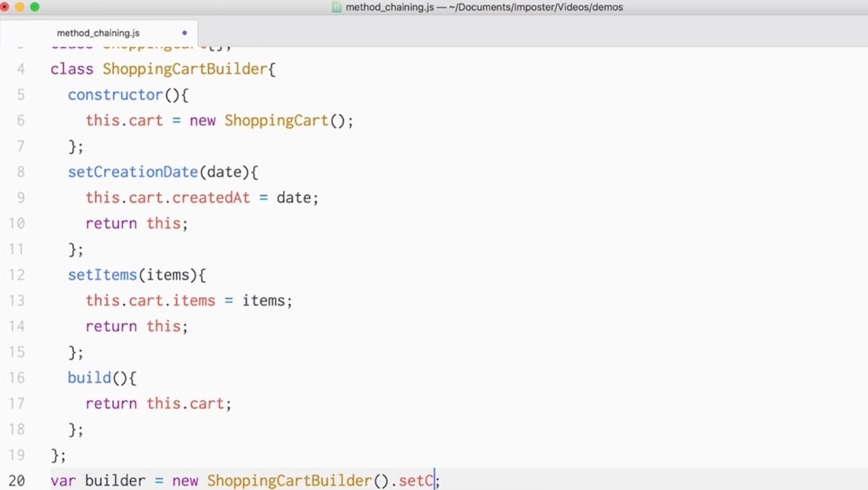Click the build method name

click(x=89, y=377)
